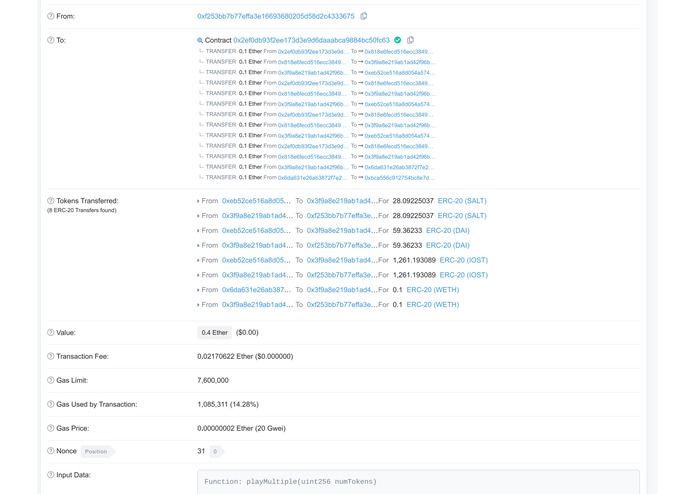The height and width of the screenshot is (494, 695).
Task: Select the gas price 0.00000002 Ether (20 Gwei)
Action: click(x=242, y=428)
